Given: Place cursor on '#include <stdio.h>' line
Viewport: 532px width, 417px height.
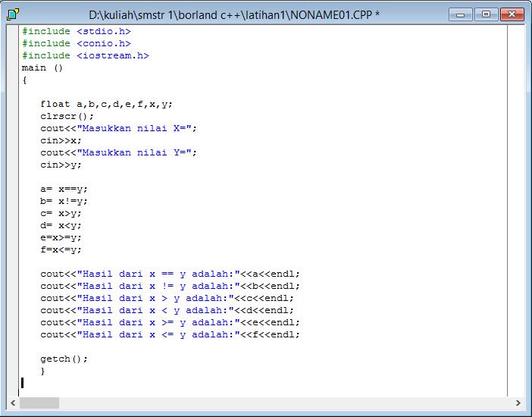Looking at the screenshot, I should [77, 31].
